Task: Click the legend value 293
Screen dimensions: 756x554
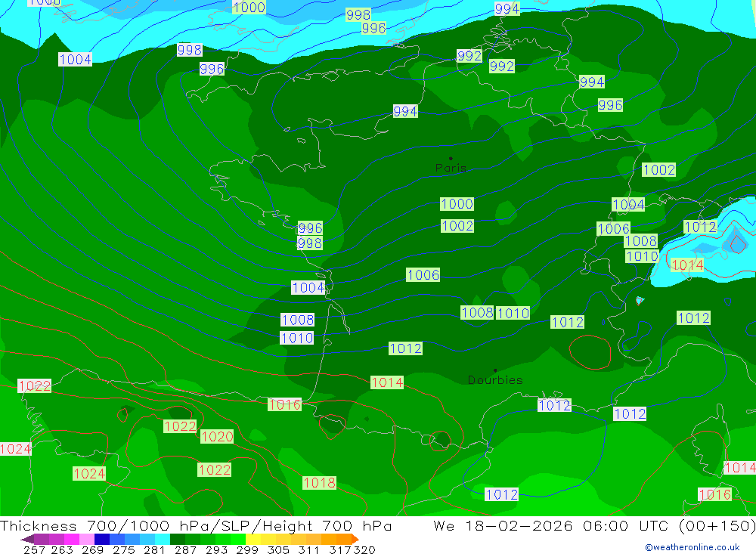Action: (x=216, y=550)
